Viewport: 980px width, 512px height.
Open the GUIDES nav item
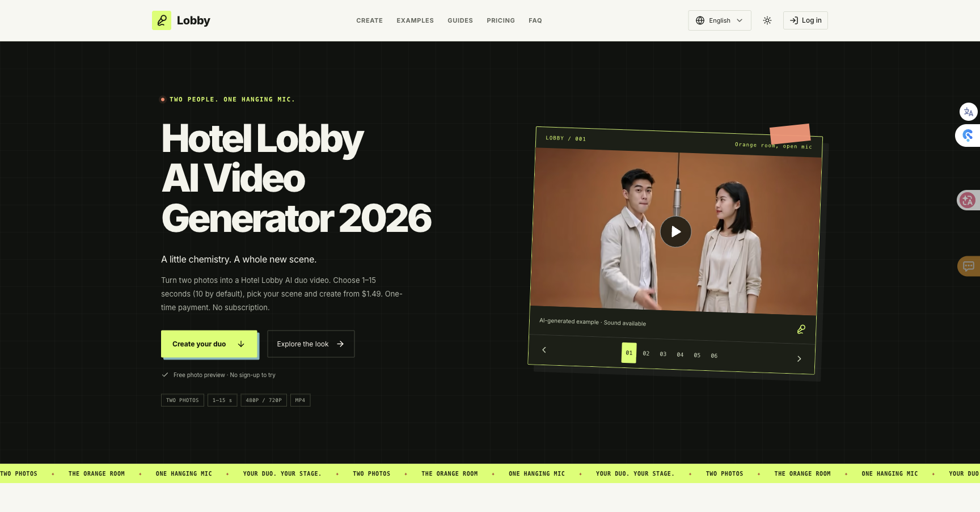[x=460, y=20]
